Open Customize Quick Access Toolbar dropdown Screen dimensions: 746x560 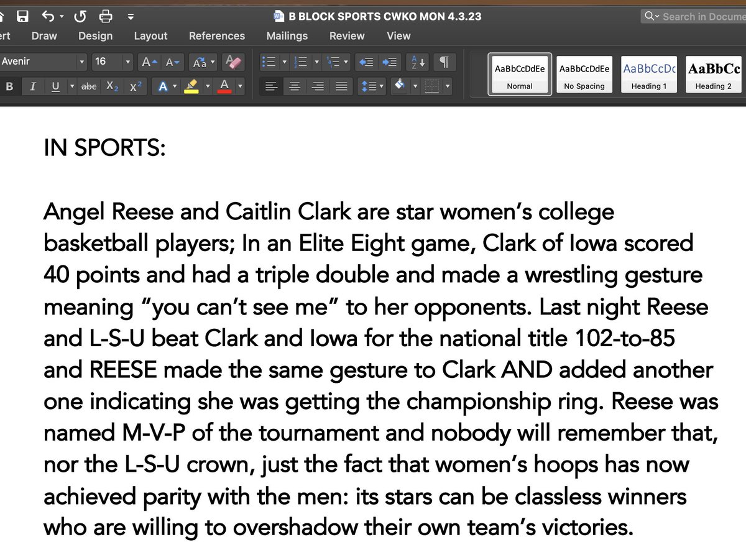(130, 17)
